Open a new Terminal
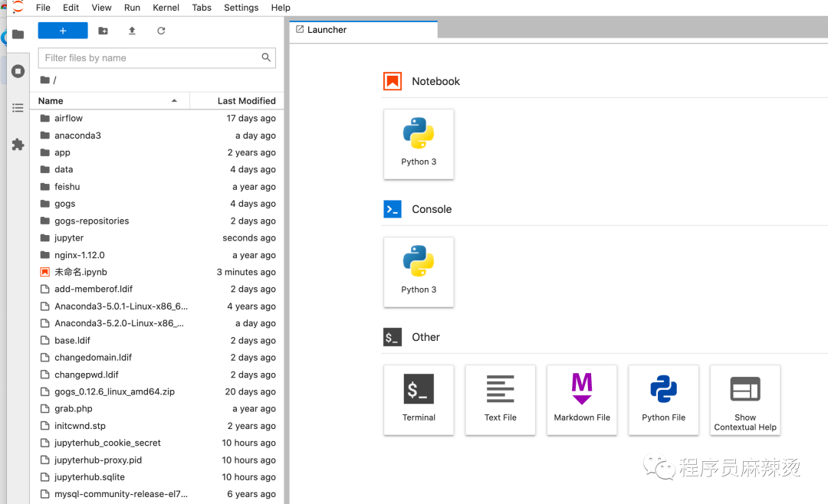 (x=419, y=400)
